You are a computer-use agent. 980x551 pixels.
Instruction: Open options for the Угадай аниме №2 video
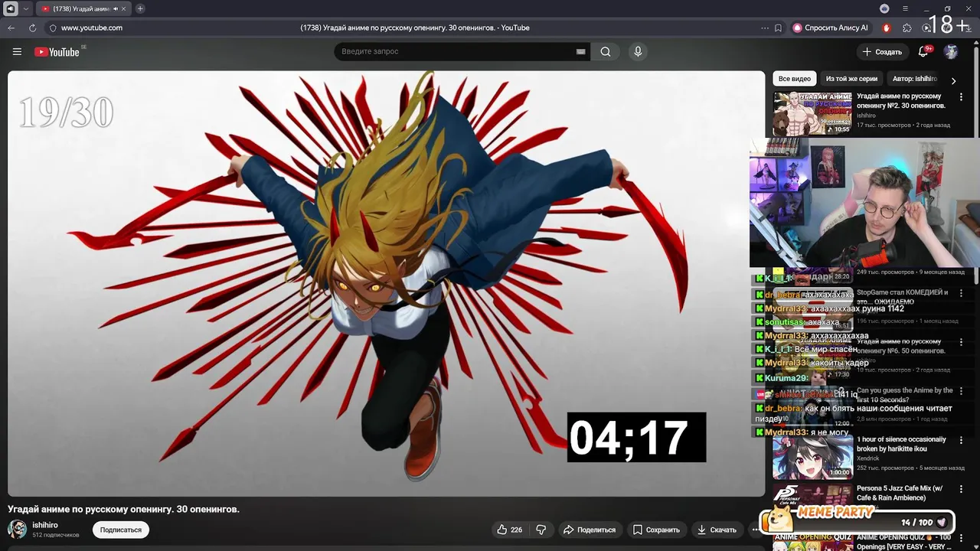click(961, 97)
